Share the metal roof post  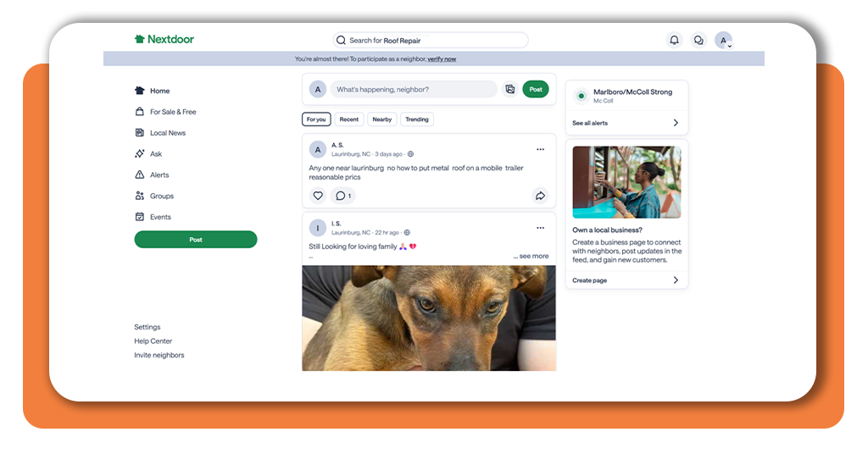(540, 196)
